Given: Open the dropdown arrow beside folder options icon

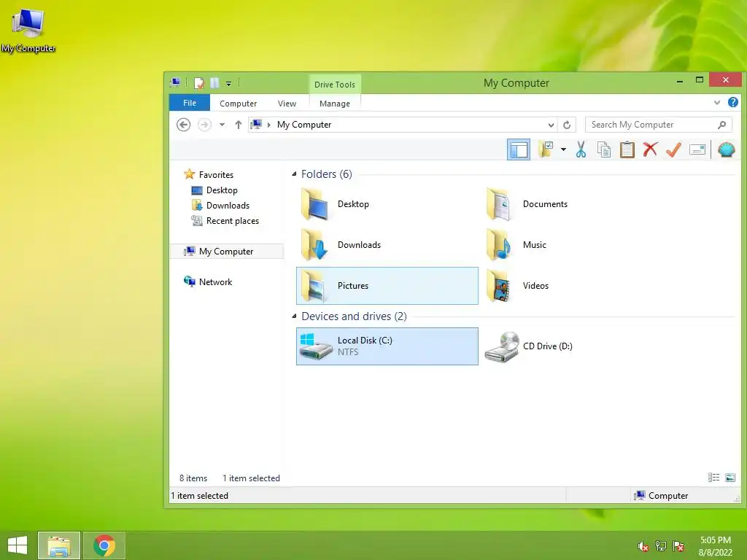Looking at the screenshot, I should (563, 150).
